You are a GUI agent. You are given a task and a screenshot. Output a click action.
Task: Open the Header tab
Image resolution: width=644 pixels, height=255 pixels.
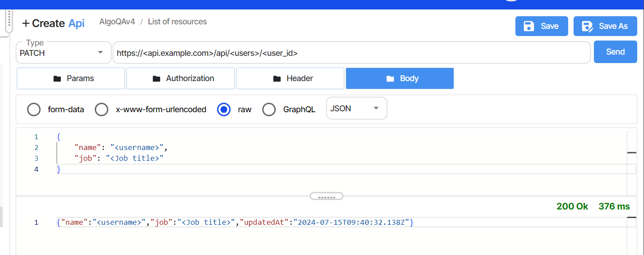tap(290, 78)
